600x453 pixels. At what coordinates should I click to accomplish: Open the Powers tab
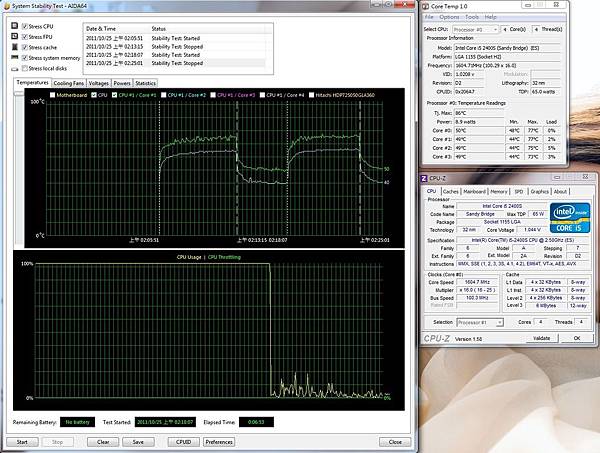[x=122, y=83]
